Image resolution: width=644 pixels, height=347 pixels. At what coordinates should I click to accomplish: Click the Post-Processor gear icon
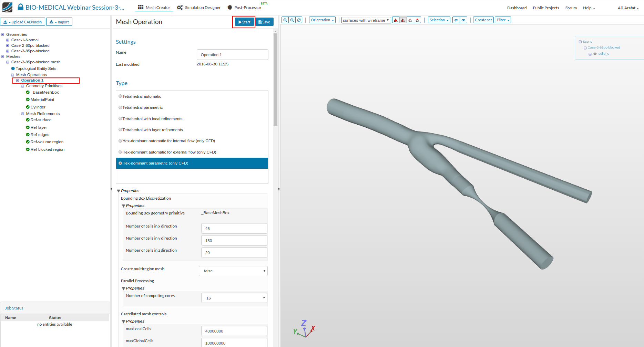click(230, 7)
